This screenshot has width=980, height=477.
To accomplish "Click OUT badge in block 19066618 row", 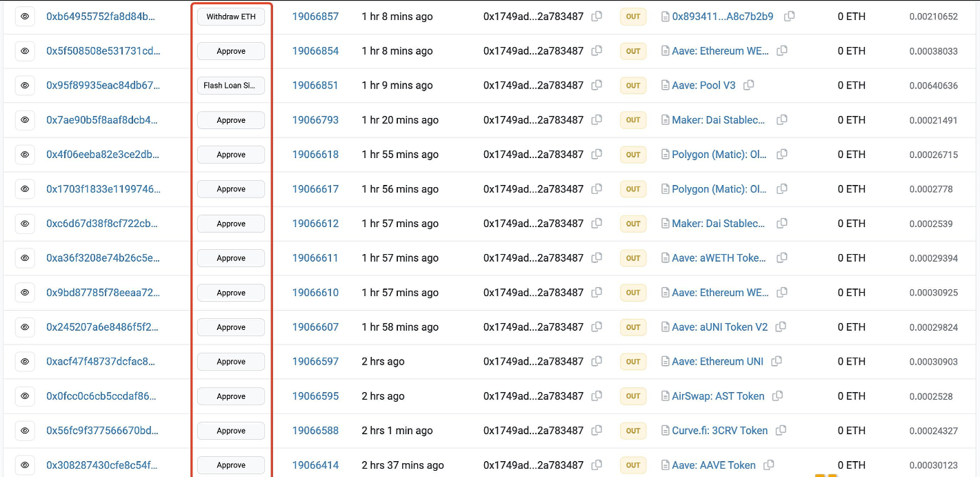I will coord(633,155).
